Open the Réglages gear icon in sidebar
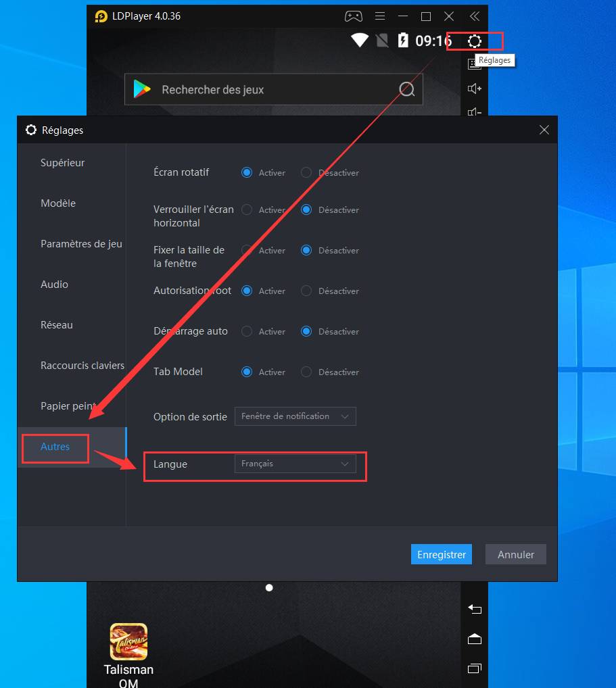Image resolution: width=616 pixels, height=688 pixels. [475, 41]
